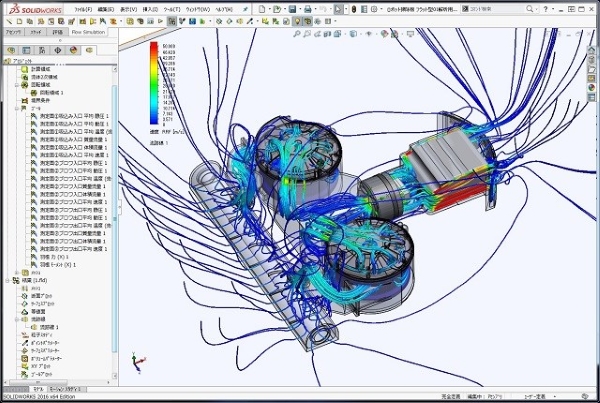
Task: Expand the 回転領域 tree node
Action: coord(17,85)
